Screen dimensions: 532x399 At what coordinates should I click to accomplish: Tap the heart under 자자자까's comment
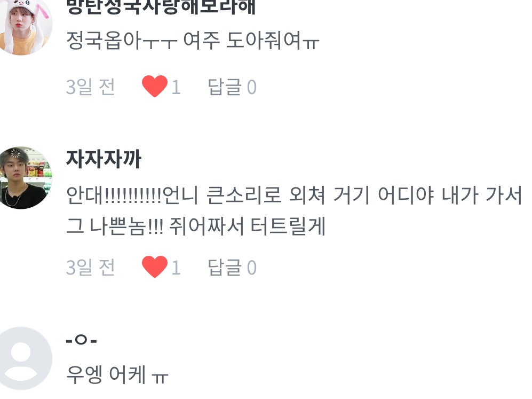point(154,267)
